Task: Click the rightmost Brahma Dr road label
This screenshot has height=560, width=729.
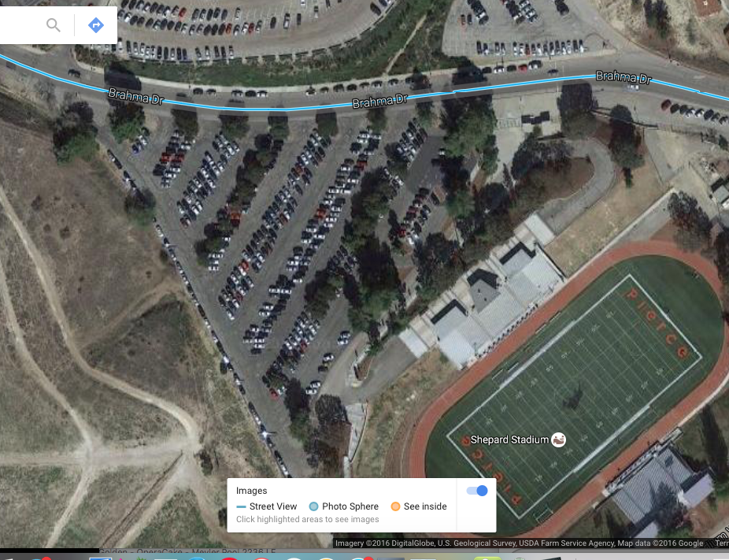Action: pos(624,77)
